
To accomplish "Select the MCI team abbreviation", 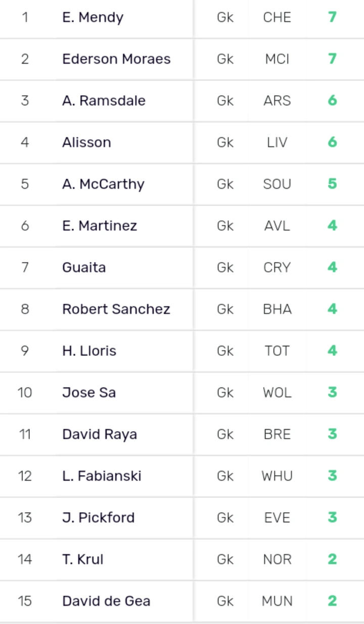I will 277,59.
